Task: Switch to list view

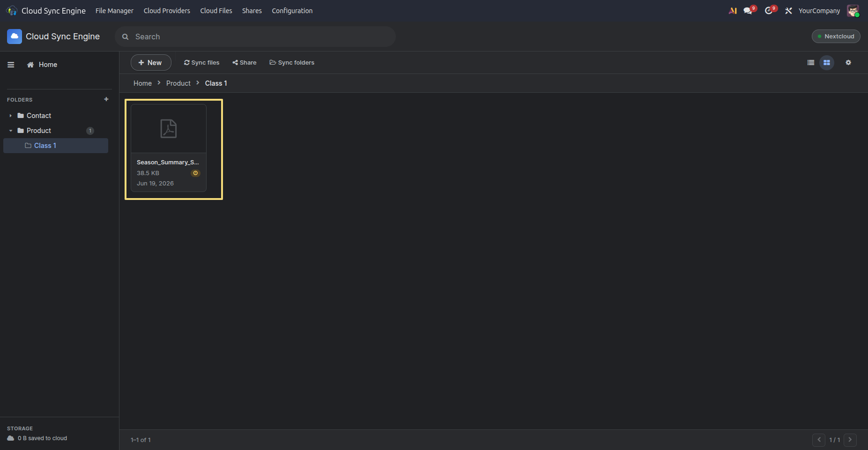Action: click(x=811, y=63)
